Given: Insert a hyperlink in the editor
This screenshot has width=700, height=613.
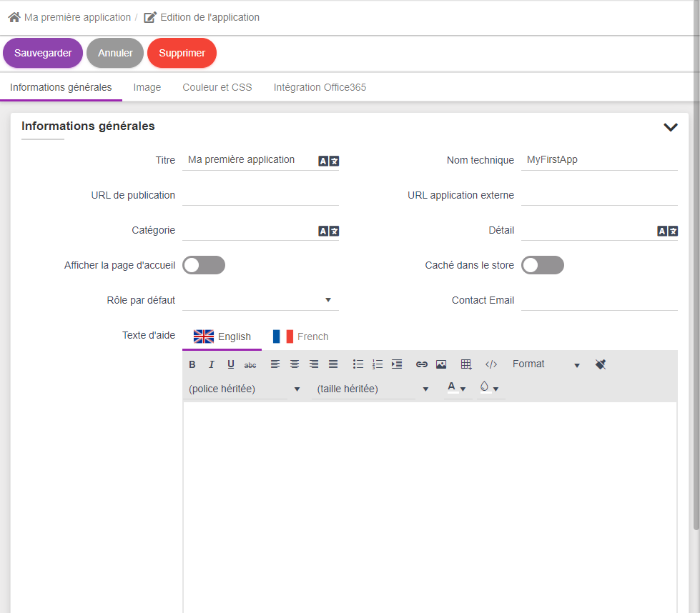Looking at the screenshot, I should tap(422, 364).
